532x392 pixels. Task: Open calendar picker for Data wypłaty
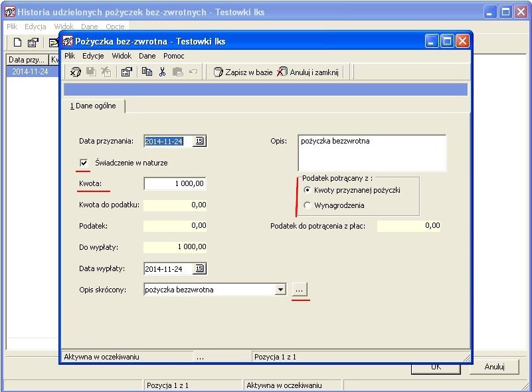tap(199, 268)
